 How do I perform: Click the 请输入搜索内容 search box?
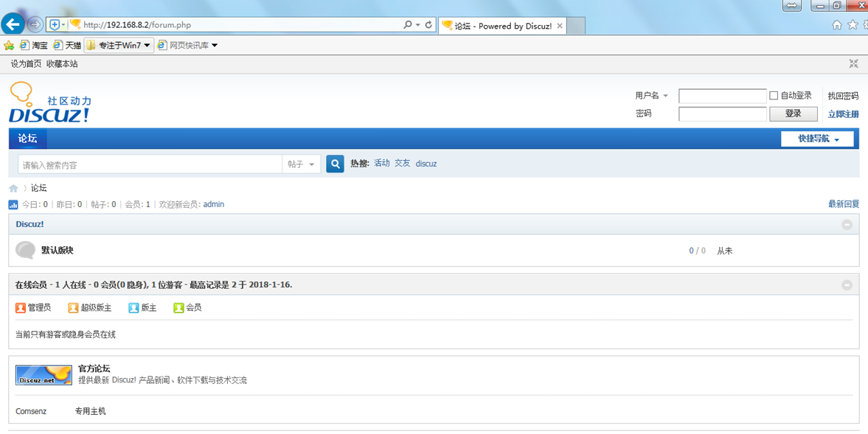pyautogui.click(x=150, y=164)
